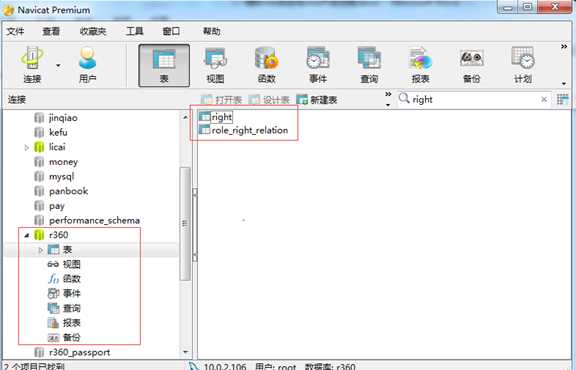Select the role_right_relation table
Viewport: 576px width, 370px height.
coord(244,130)
